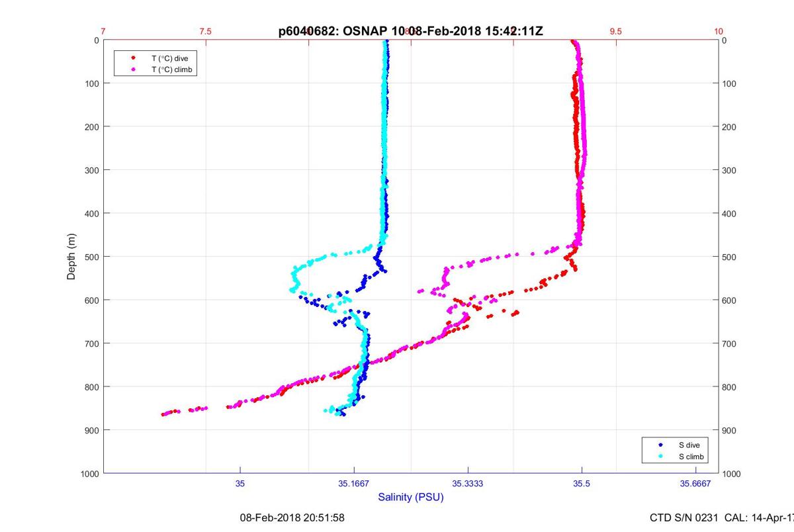
Task: Click the magenta marker beside "T (°C) climb"
Action: click(x=134, y=69)
